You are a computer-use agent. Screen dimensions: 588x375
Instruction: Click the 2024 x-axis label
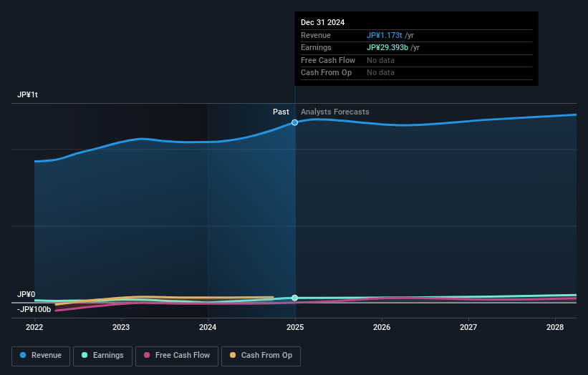[x=208, y=328]
